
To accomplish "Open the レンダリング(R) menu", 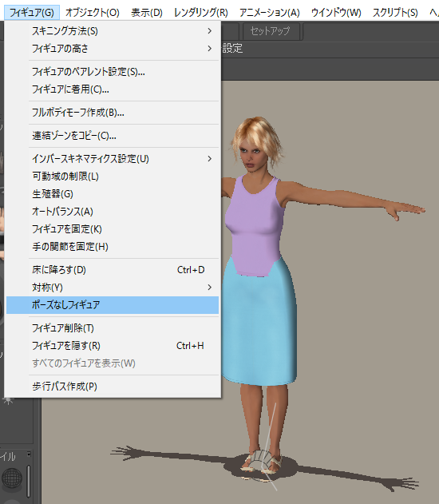I will [200, 13].
